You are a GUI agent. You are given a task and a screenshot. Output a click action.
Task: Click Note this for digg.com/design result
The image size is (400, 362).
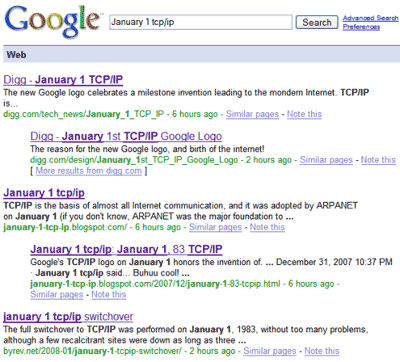(378, 160)
